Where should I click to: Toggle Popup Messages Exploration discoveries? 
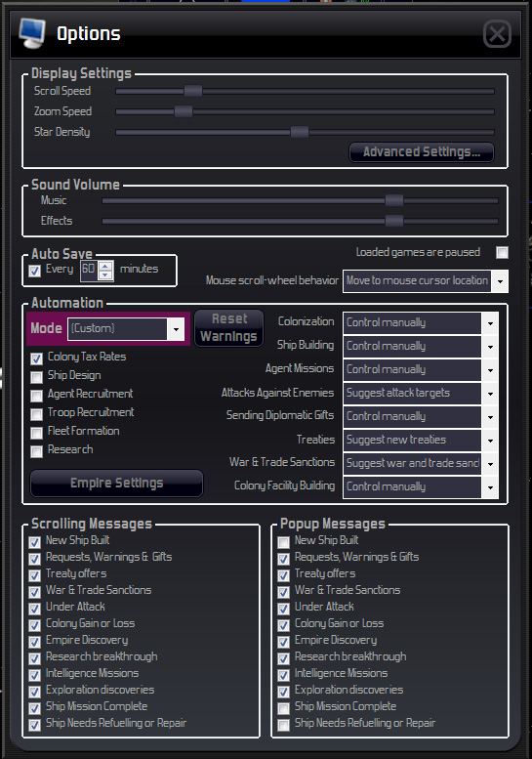283,692
